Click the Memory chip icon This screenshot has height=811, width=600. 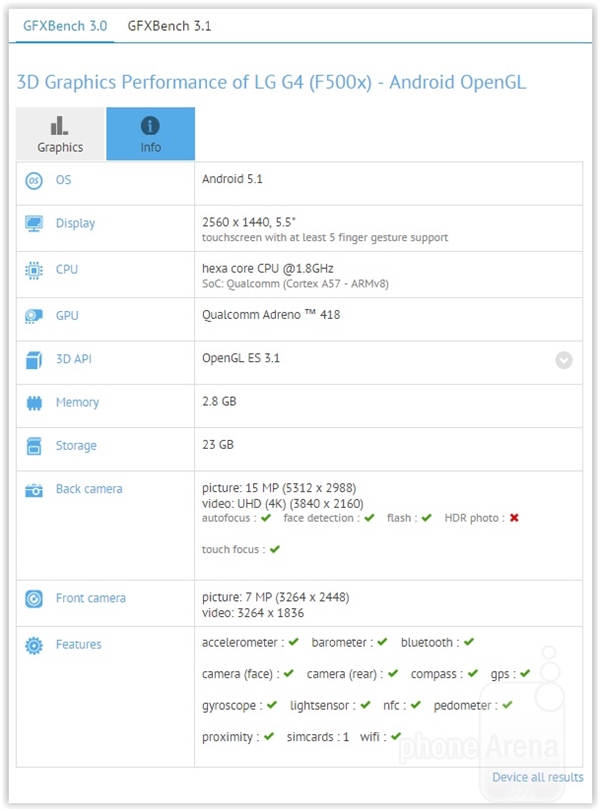(34, 402)
